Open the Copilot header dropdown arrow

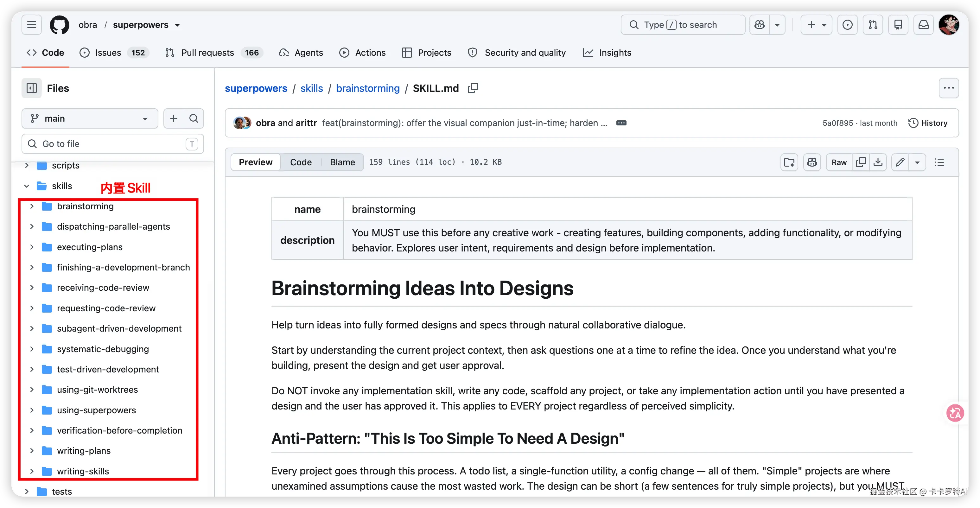point(777,25)
